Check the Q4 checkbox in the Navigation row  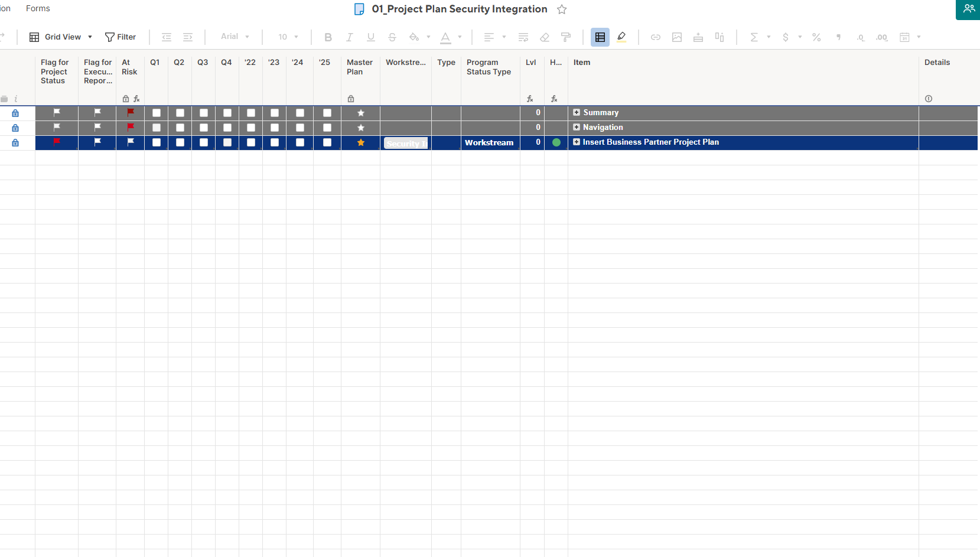coord(227,128)
